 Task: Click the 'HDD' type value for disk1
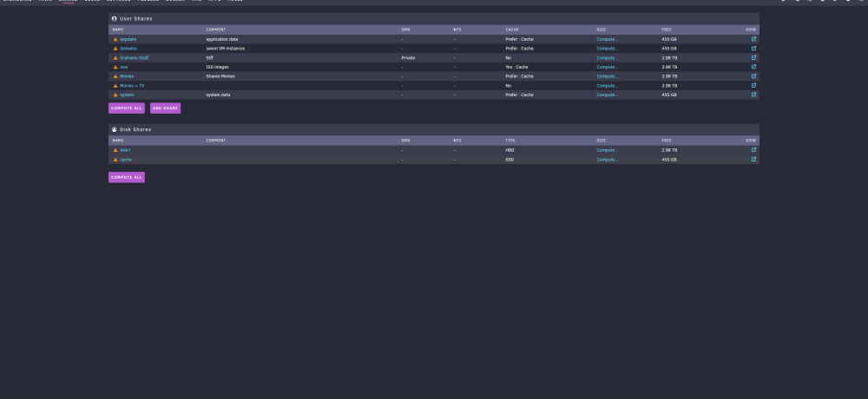tap(510, 150)
